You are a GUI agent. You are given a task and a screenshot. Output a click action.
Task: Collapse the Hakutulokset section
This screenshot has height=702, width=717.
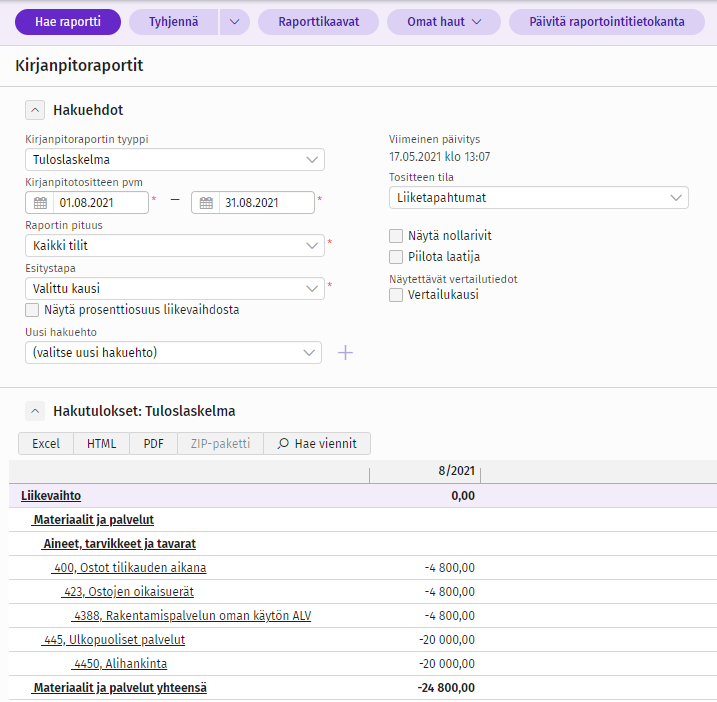pos(35,411)
